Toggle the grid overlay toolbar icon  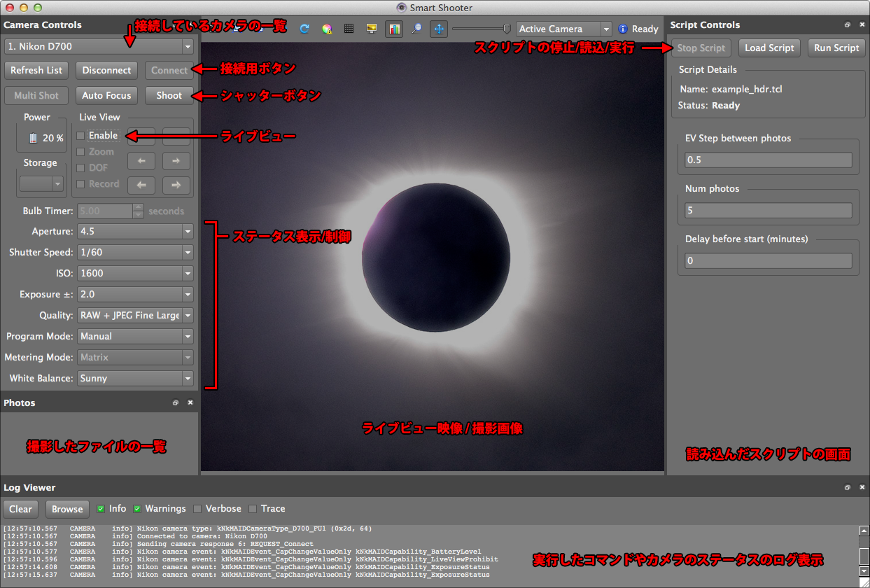(x=349, y=29)
